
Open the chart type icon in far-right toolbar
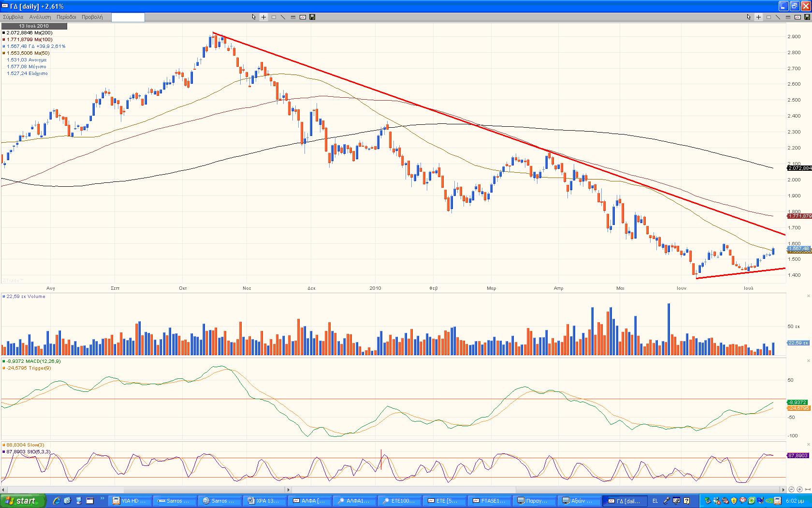click(x=797, y=17)
